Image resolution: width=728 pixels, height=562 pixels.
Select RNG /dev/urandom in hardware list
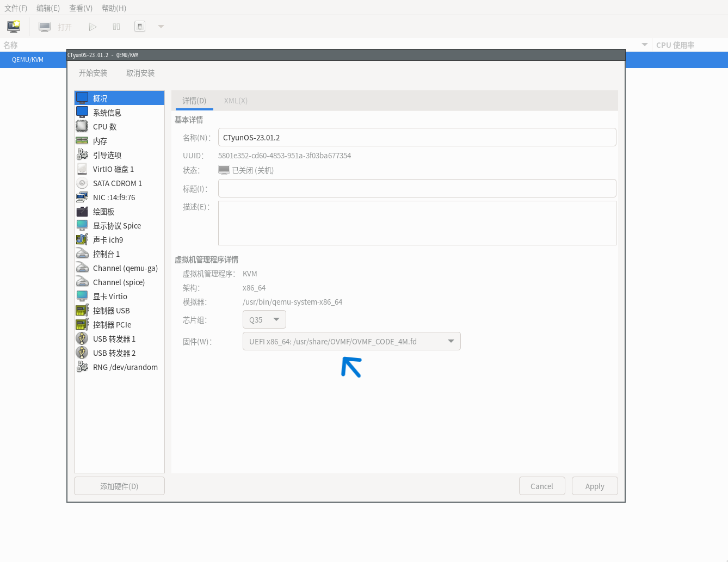[125, 367]
